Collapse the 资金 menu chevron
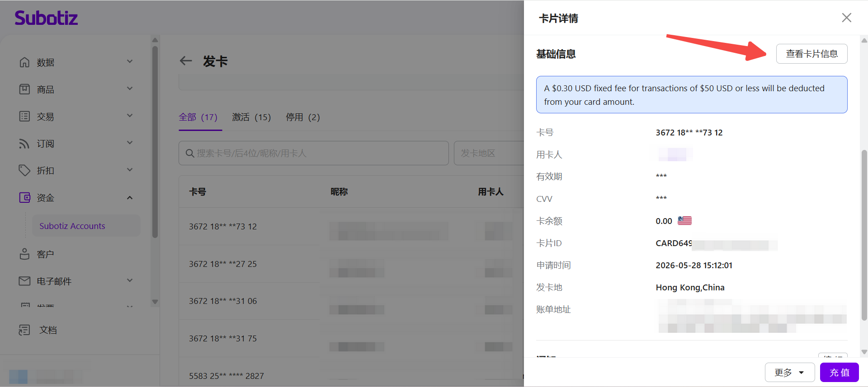This screenshot has height=387, width=868. pos(130,198)
